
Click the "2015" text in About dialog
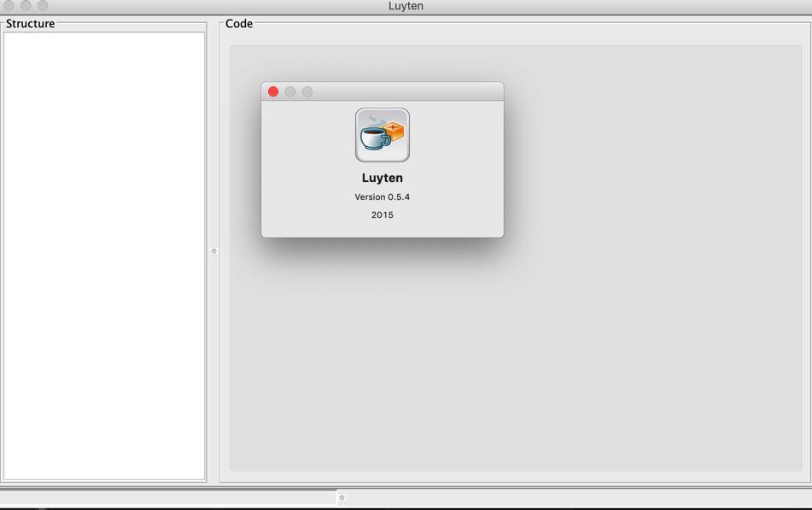coord(383,214)
